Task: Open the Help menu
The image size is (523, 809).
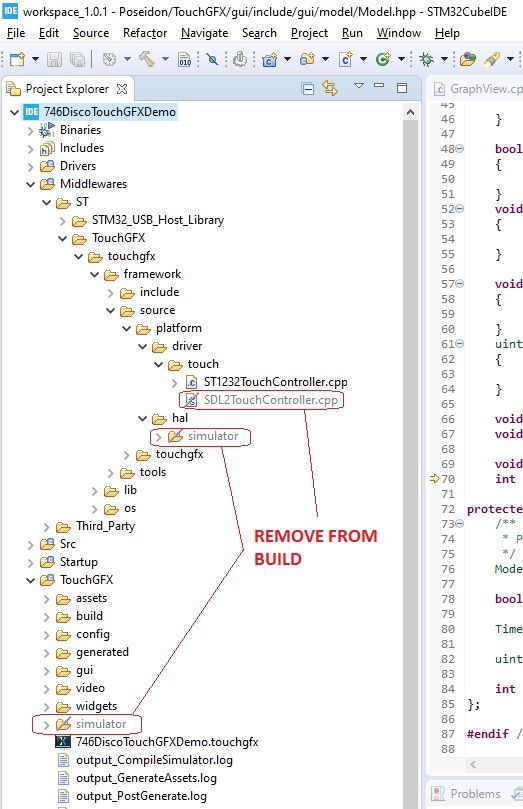Action: tap(447, 33)
